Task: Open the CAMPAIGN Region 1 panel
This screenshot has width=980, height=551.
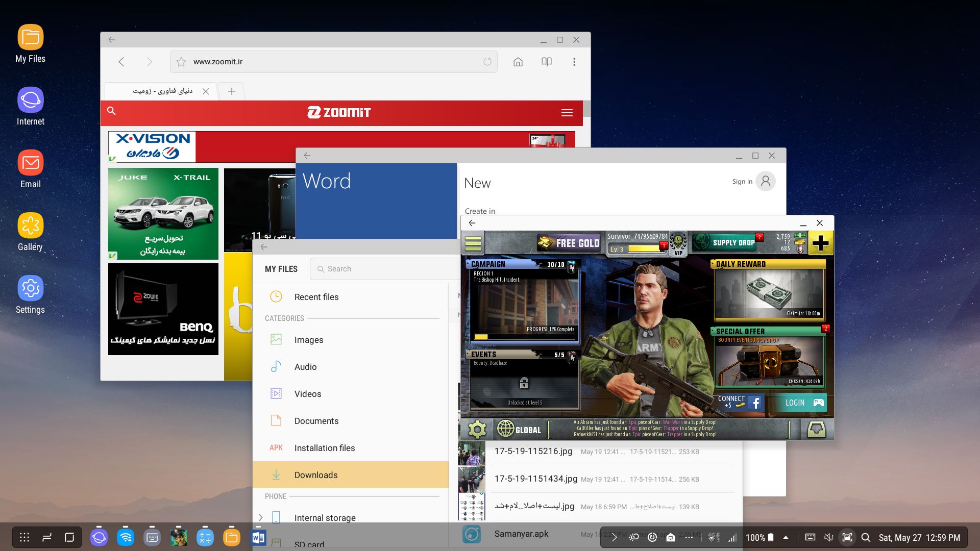Action: (524, 301)
